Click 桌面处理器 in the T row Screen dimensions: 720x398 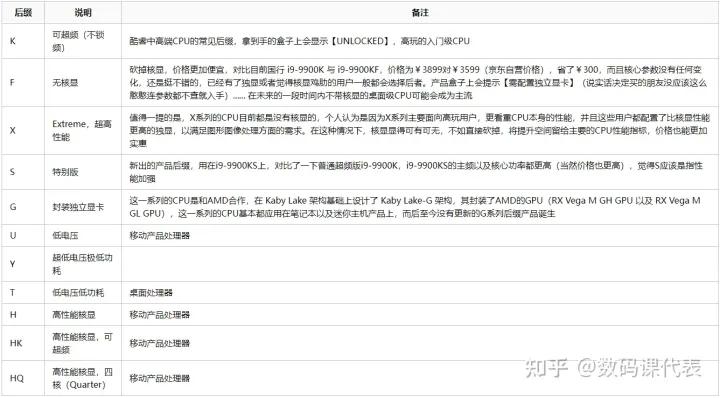coord(151,292)
